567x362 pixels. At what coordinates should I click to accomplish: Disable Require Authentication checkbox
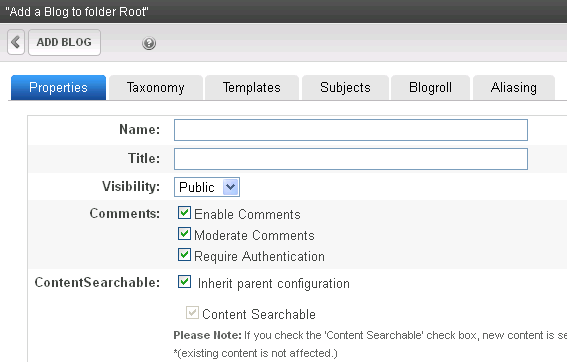pos(184,255)
